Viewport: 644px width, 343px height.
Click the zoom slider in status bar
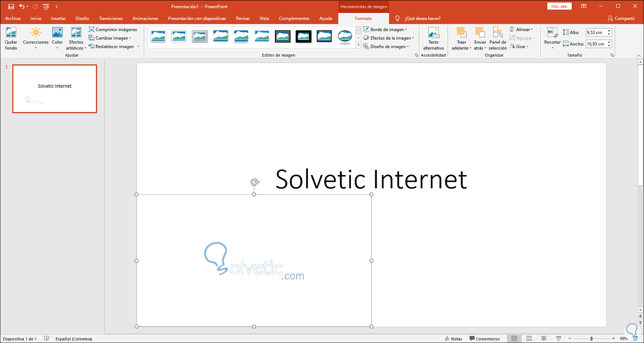[592, 339]
